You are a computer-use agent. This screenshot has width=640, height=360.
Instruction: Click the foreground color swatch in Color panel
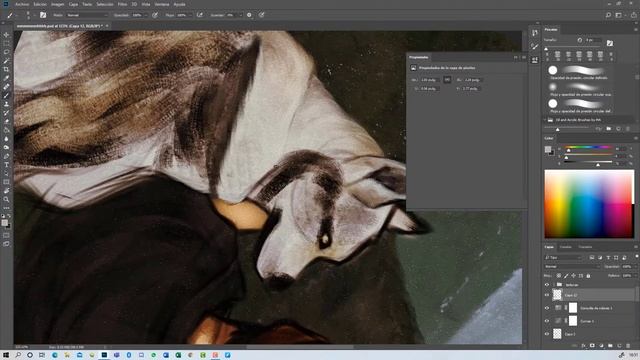click(x=548, y=149)
